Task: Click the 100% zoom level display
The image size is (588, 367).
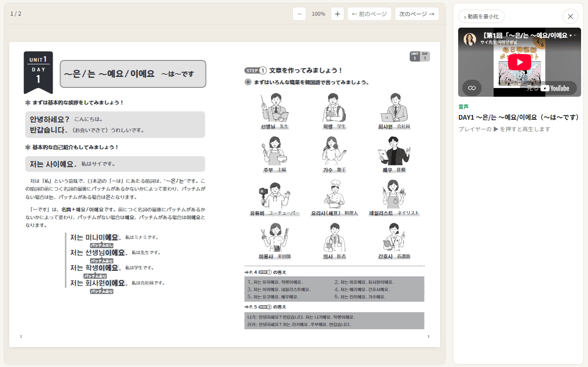Action: coord(318,14)
